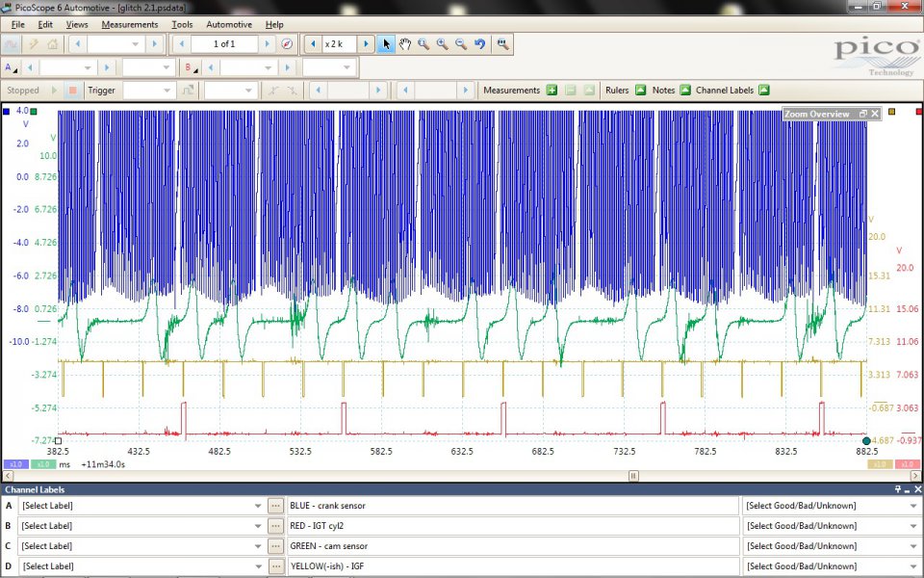Screen dimensions: 924x578
Task: Click horizontal scrollbar left arrow
Action: 9,476
